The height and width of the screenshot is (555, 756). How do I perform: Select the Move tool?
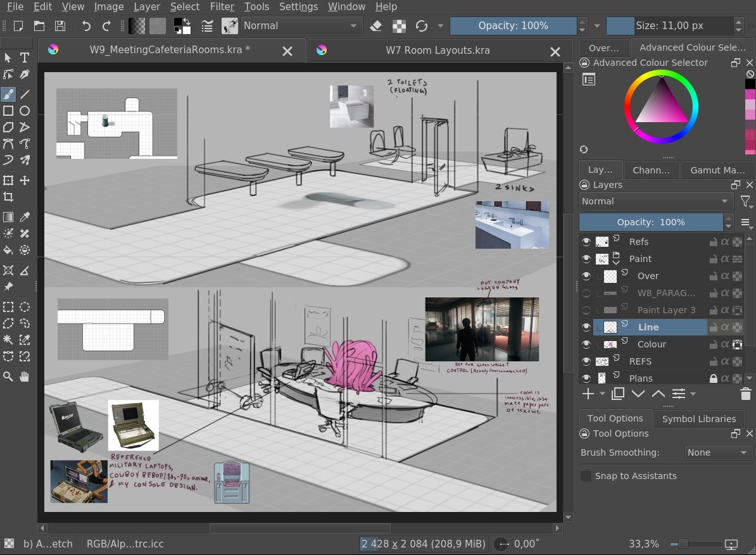(x=25, y=180)
